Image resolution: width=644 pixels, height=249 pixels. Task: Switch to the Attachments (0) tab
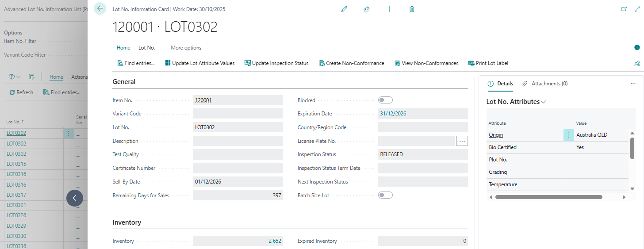click(545, 84)
